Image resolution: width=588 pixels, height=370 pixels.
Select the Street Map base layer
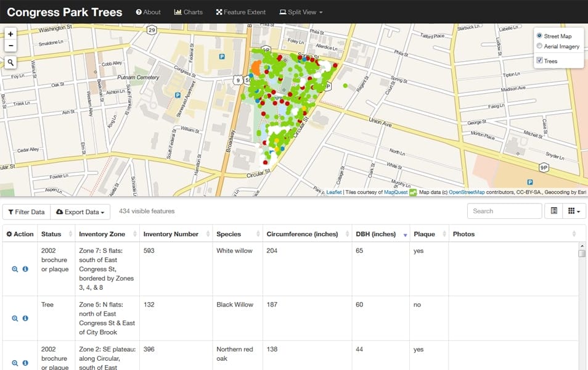click(x=539, y=36)
